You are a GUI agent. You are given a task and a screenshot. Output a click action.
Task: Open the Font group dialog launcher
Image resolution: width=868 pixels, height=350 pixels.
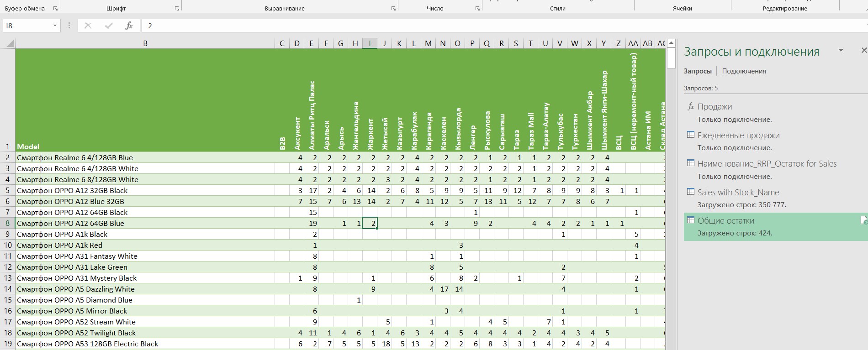tap(177, 8)
